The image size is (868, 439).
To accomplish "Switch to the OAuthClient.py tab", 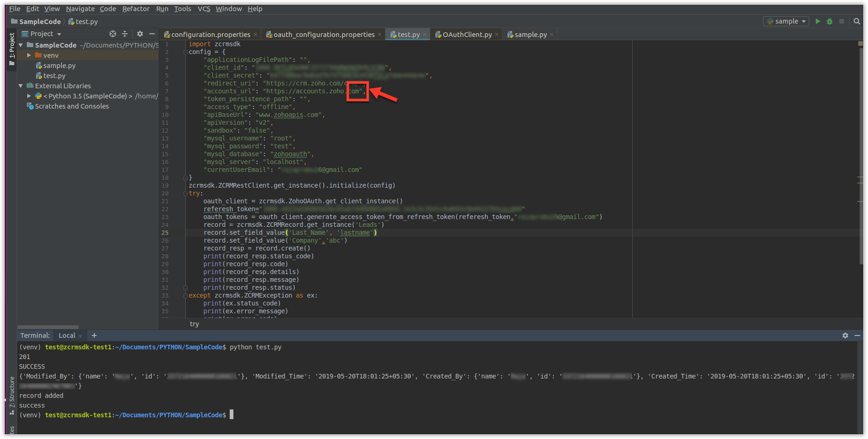I will pyautogui.click(x=467, y=35).
